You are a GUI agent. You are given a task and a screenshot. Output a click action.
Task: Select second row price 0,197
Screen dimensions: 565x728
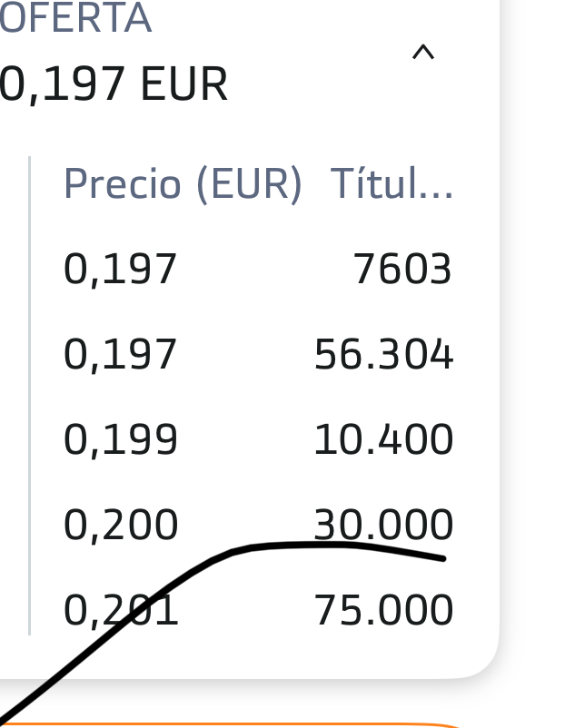(120, 355)
